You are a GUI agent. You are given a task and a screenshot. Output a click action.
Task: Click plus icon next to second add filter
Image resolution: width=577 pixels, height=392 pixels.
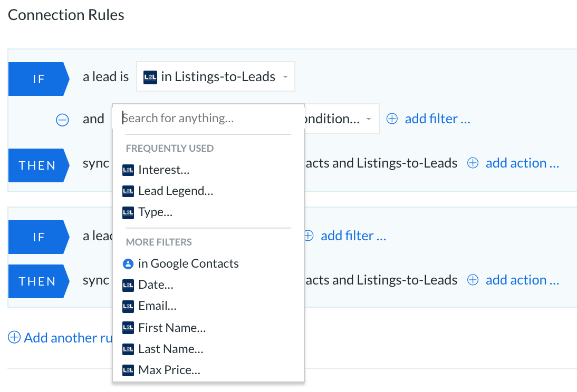[309, 236]
